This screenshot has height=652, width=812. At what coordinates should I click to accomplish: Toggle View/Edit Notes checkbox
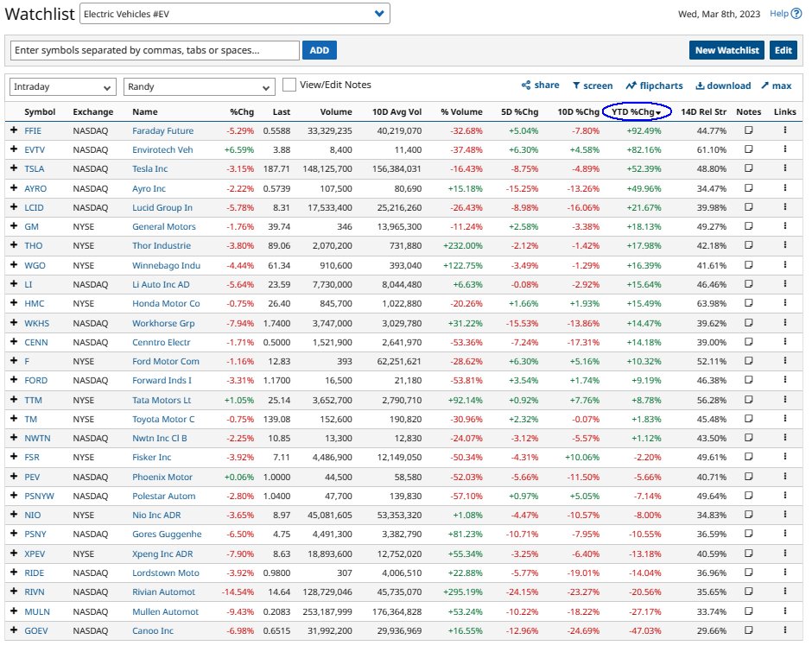coord(289,85)
